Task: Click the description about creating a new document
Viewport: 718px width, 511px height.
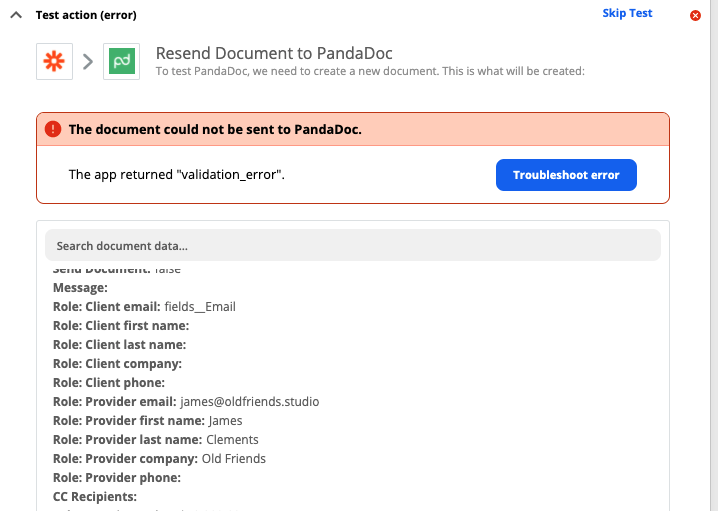Action: [x=370, y=71]
